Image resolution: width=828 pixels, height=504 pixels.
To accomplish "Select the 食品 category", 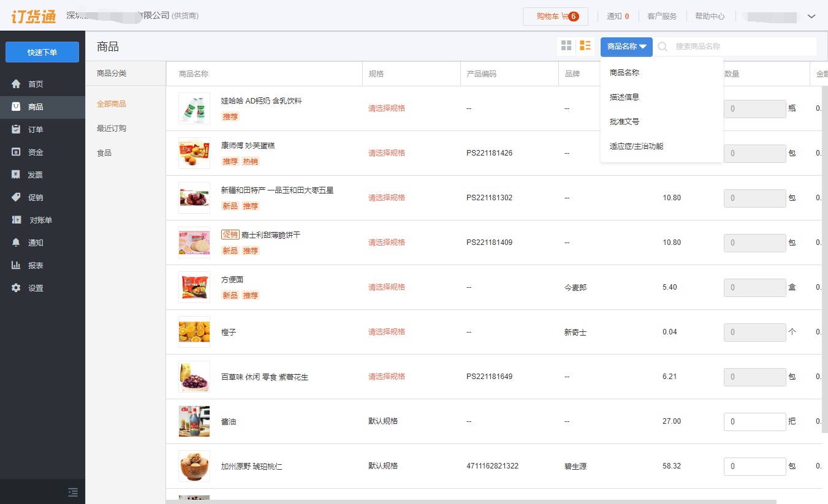I will pos(104,153).
